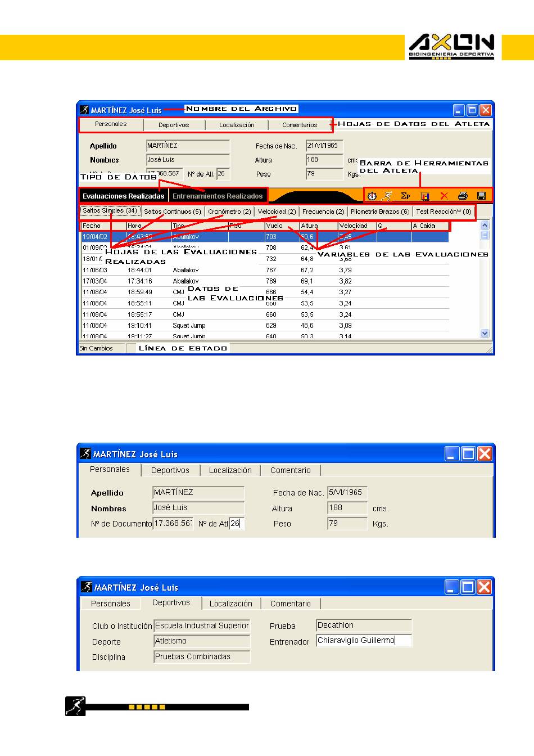The height and width of the screenshot is (756, 534).
Task: Click the running figure icon in toolbar
Action: coord(387,196)
